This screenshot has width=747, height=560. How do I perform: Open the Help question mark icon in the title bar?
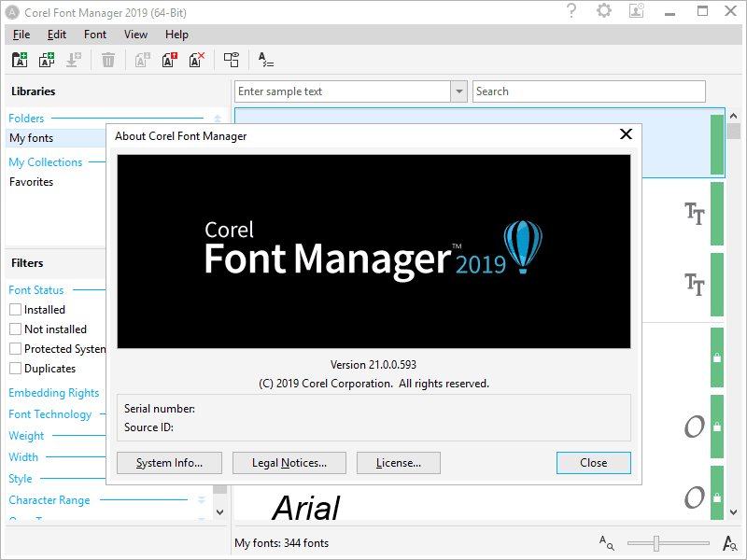click(571, 11)
